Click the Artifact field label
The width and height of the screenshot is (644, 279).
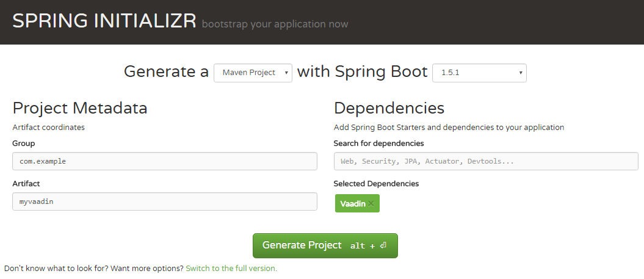(x=26, y=183)
